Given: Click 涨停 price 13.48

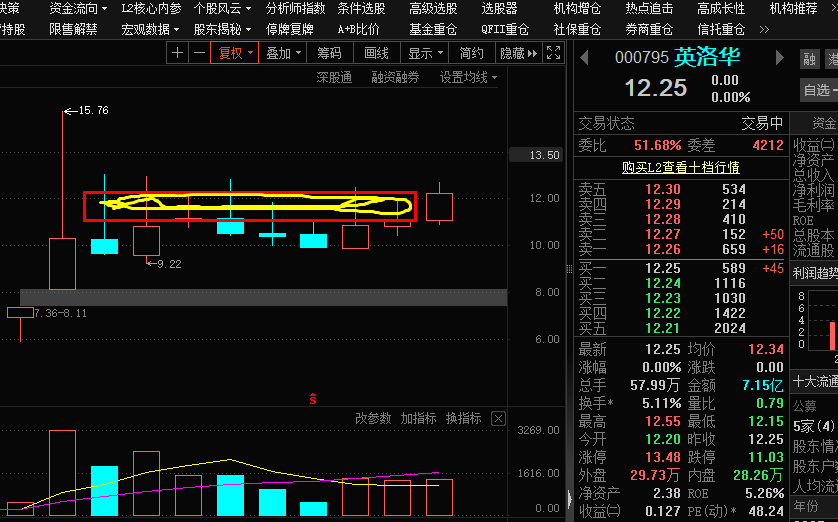Looking at the screenshot, I should 663,457.
